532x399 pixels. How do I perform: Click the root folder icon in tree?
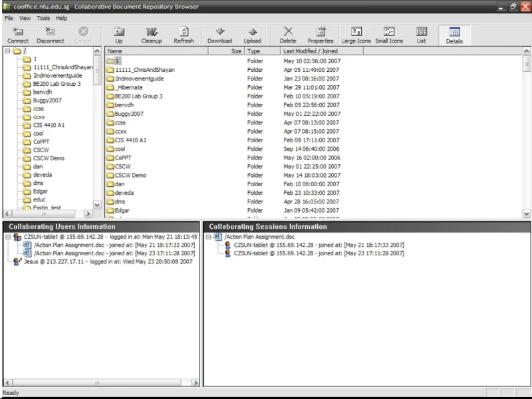tap(17, 51)
